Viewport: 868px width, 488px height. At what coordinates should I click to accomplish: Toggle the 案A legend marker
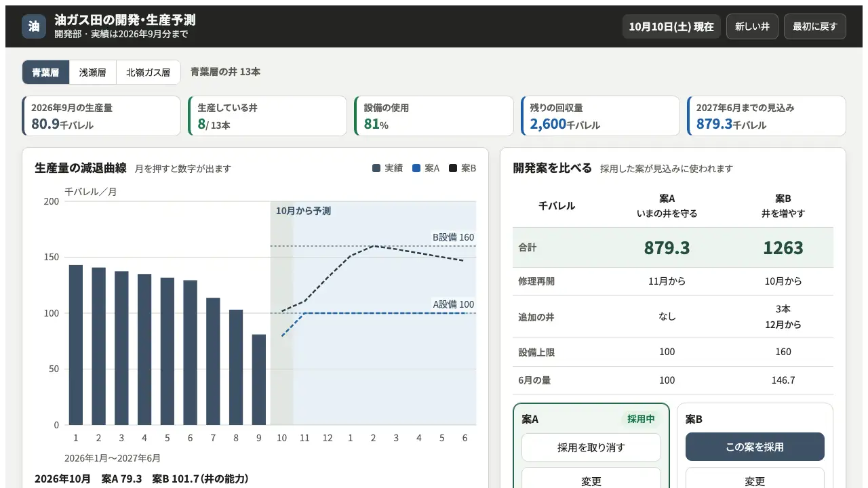point(416,168)
